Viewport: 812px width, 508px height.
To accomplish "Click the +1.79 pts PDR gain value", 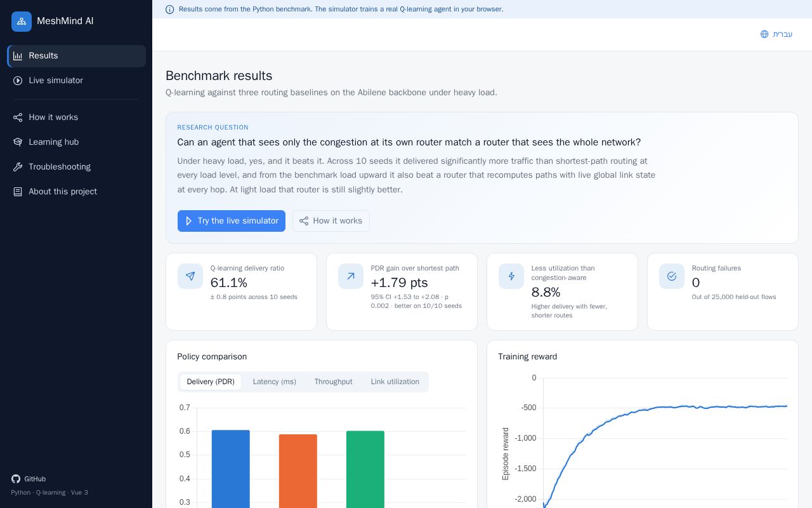I will coord(400,283).
